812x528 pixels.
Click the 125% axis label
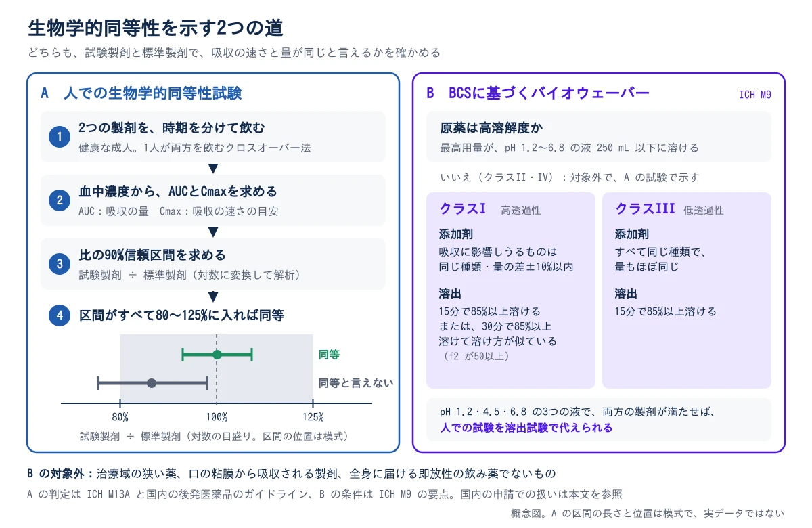[313, 417]
